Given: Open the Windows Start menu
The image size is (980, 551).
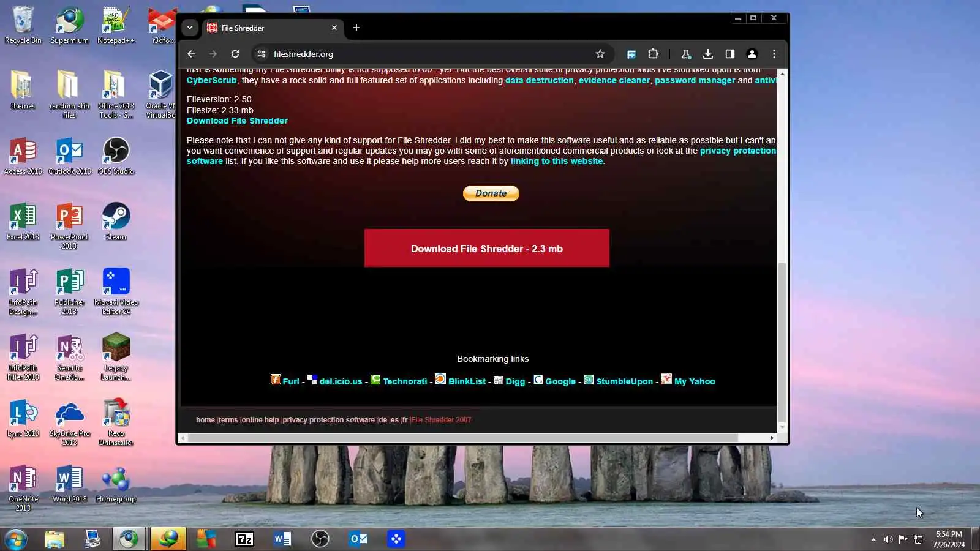Looking at the screenshot, I should tap(15, 539).
